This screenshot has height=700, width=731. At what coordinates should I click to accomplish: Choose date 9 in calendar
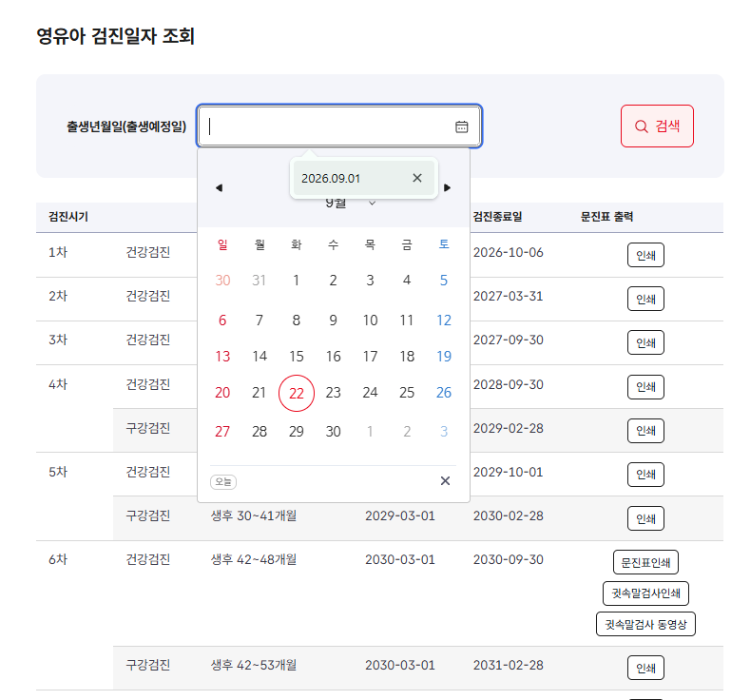(333, 321)
